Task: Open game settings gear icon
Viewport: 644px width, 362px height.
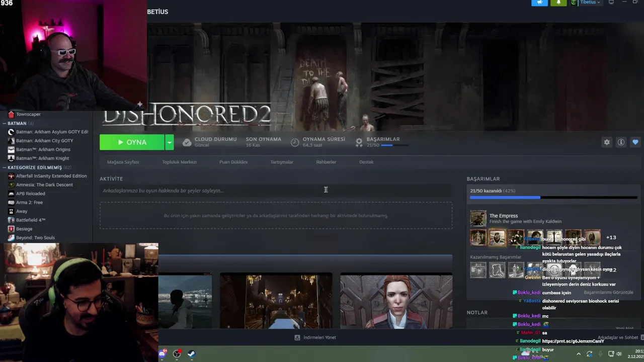Action: click(x=607, y=142)
